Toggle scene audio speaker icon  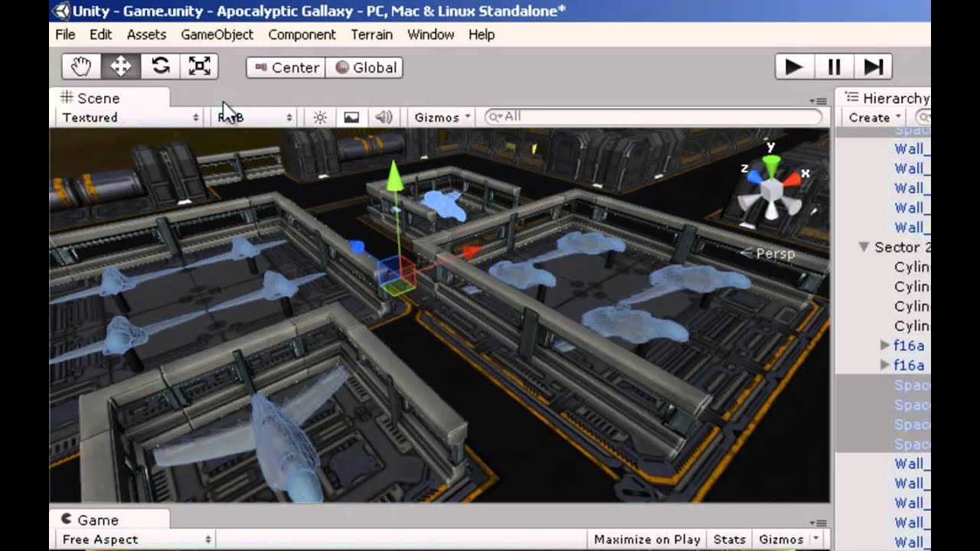tap(383, 117)
